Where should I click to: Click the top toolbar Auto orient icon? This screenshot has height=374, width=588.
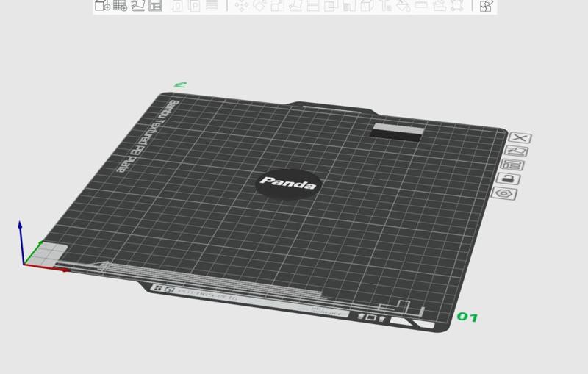[138, 5]
